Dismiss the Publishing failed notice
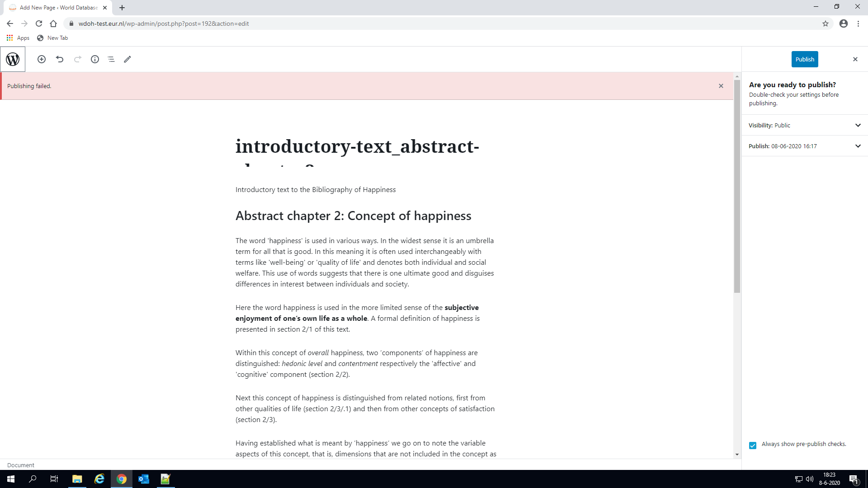 tap(721, 86)
